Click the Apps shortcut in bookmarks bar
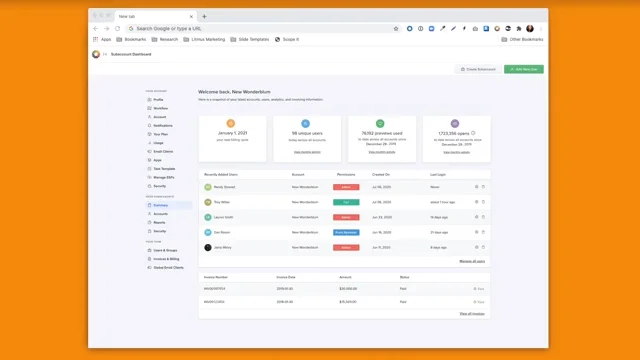The image size is (640, 360). [x=102, y=40]
